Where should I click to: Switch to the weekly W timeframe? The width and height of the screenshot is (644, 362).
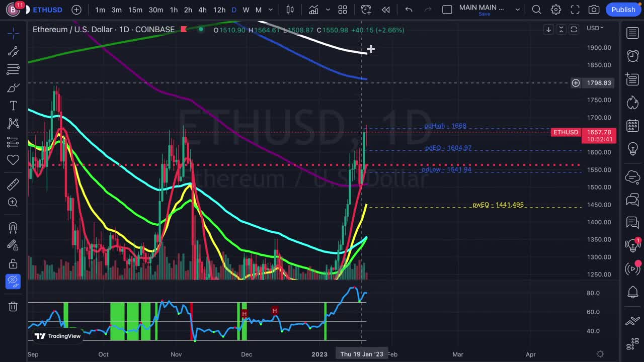pyautogui.click(x=246, y=10)
